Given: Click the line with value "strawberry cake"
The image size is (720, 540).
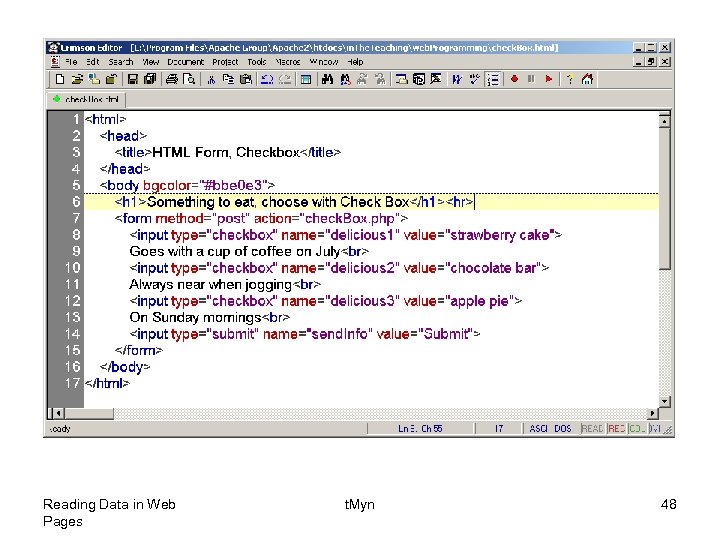Looking at the screenshot, I should (345, 235).
